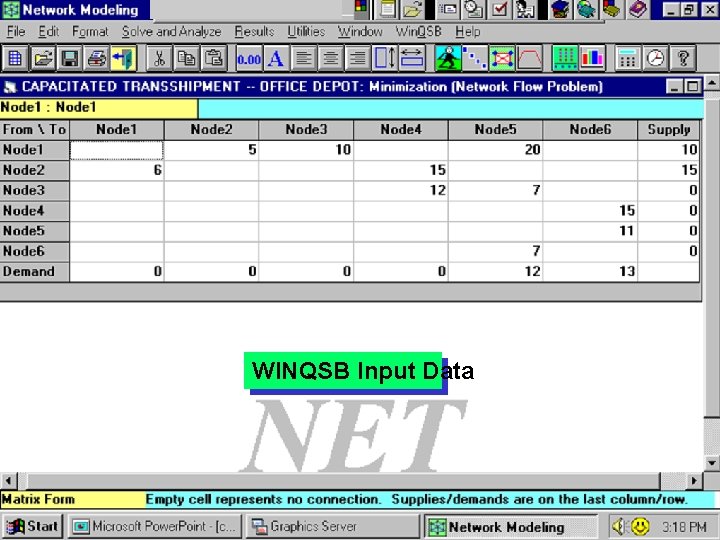720x540 pixels.
Task: Open the Help menu
Action: click(467, 32)
